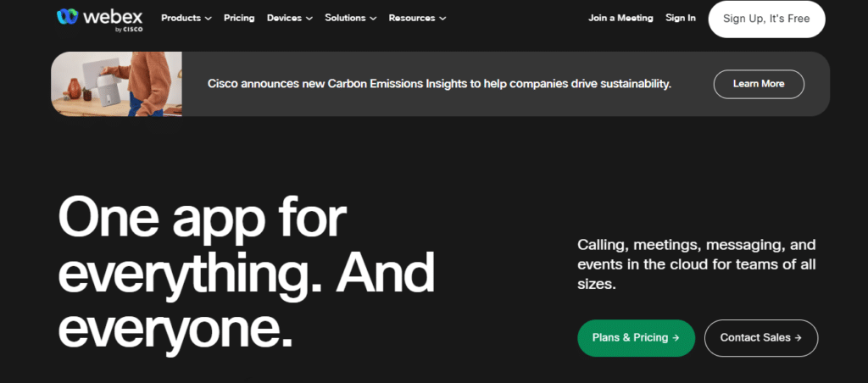The height and width of the screenshot is (383, 868).
Task: Click the chevron next to Products
Action: (208, 19)
